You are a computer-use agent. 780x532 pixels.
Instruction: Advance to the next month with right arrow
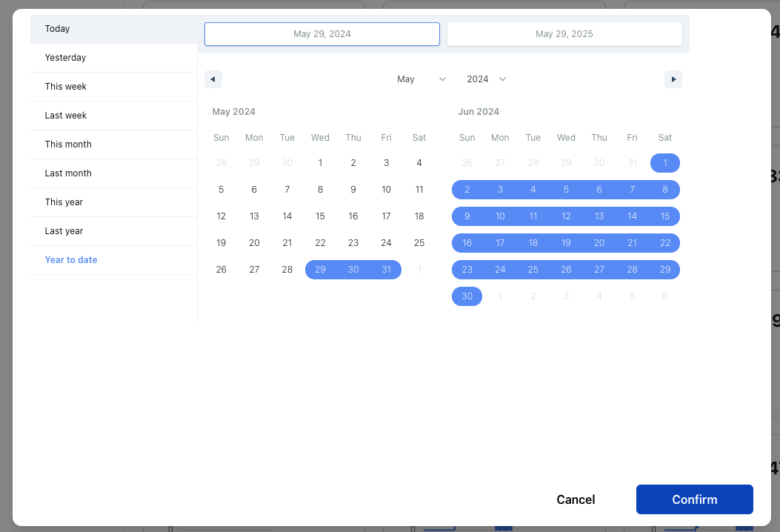click(673, 79)
